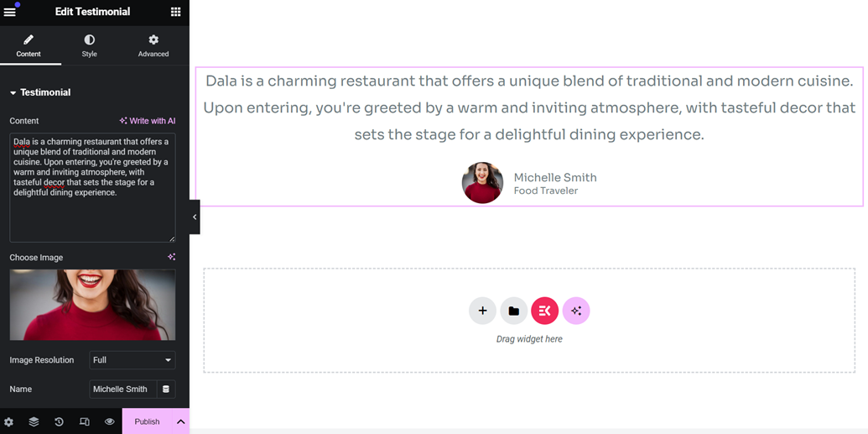Open the Elementskit templates button
868x434 pixels.
click(544, 311)
